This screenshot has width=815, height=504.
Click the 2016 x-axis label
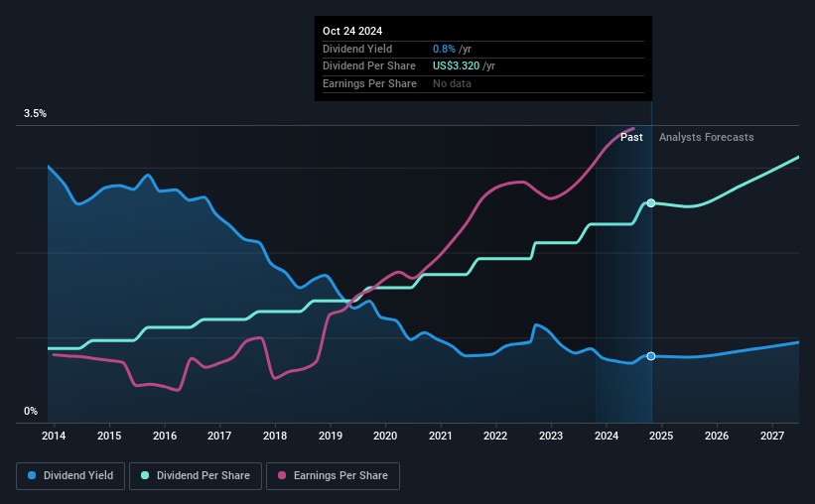[x=165, y=436]
